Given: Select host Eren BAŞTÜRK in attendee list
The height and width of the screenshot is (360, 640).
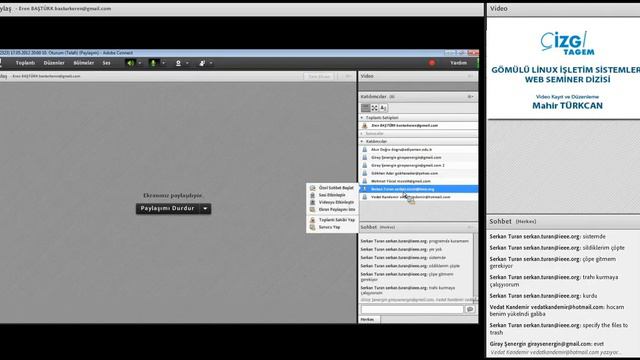Looking at the screenshot, I should 418,126.
